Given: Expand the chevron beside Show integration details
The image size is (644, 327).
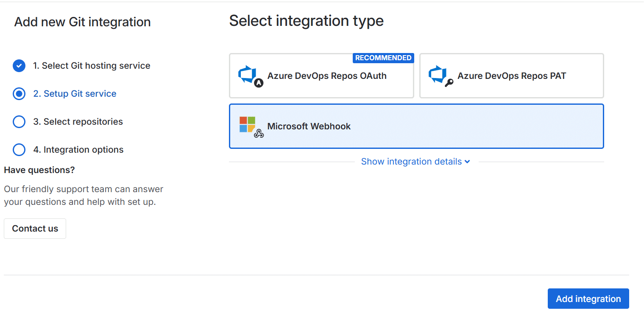Looking at the screenshot, I should pyautogui.click(x=467, y=162).
